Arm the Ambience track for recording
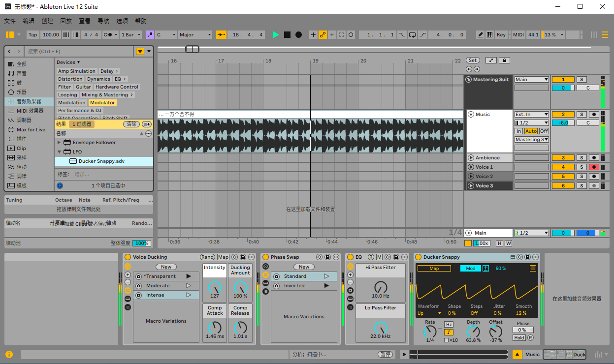The width and height of the screenshot is (614, 364). (594, 158)
